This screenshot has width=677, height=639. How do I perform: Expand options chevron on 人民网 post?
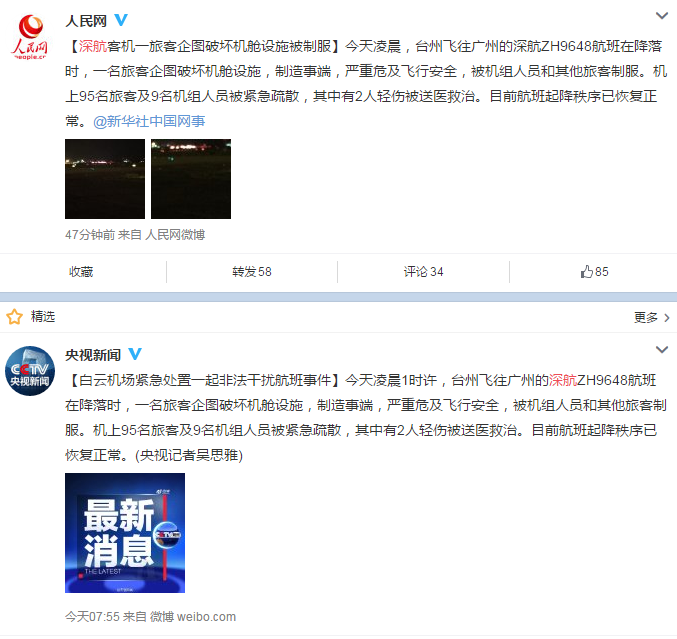coord(661,16)
